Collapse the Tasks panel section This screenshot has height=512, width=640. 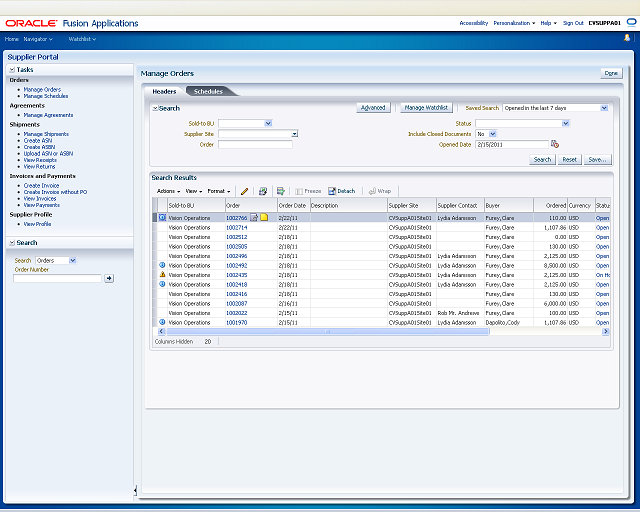click(x=12, y=70)
